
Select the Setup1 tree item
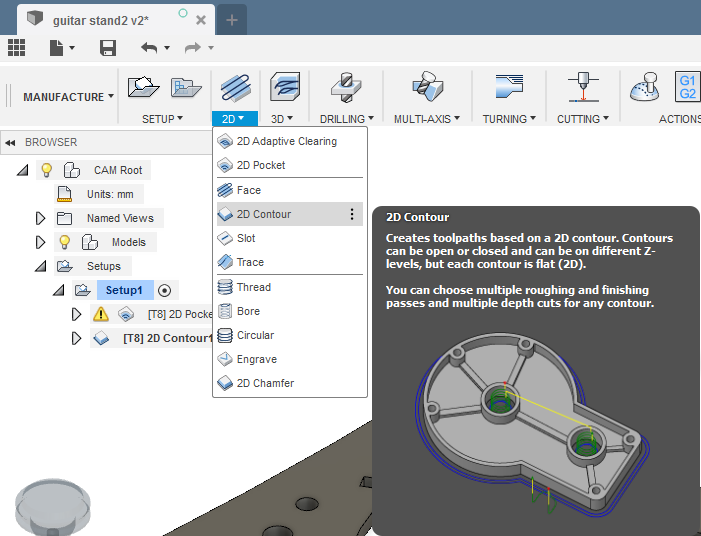pyautogui.click(x=124, y=290)
